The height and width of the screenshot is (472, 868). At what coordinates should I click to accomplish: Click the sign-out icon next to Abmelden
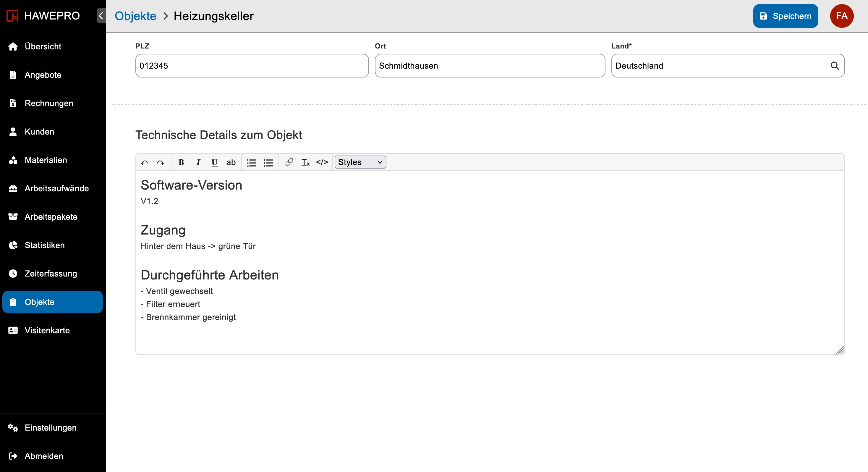coord(13,456)
